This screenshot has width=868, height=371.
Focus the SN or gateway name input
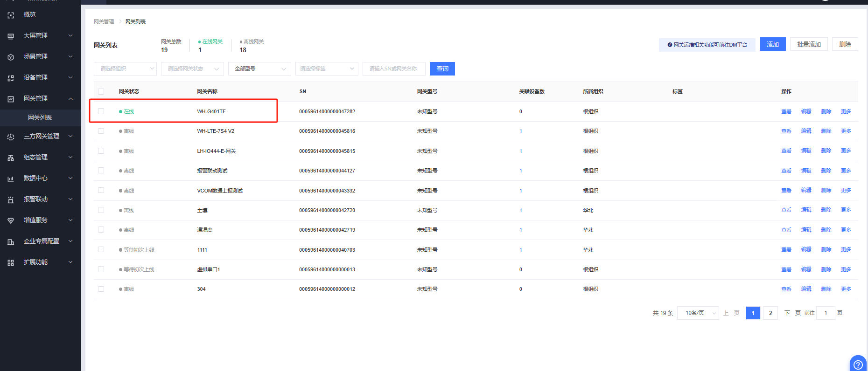coord(393,69)
